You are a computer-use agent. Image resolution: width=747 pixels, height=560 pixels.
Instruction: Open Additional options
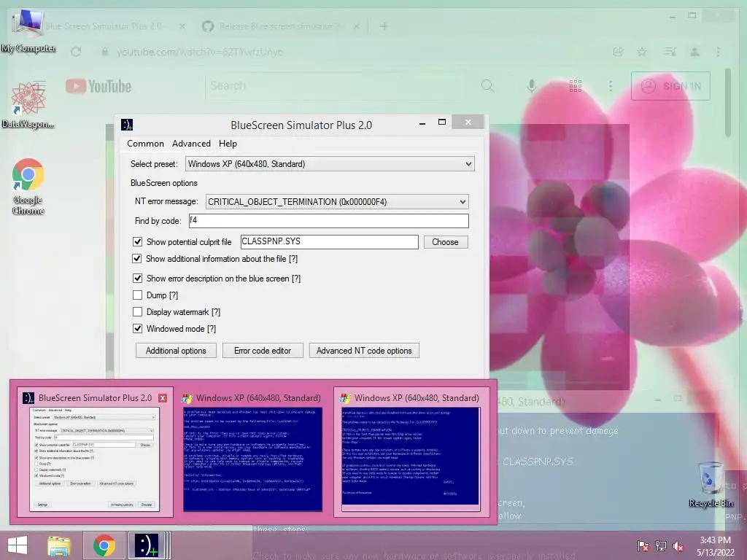[176, 351]
